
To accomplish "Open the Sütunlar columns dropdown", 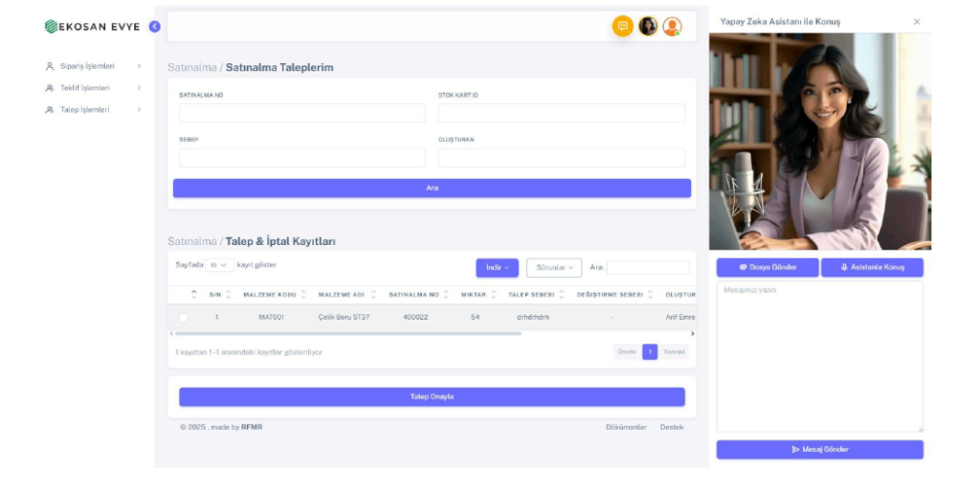I will [554, 268].
